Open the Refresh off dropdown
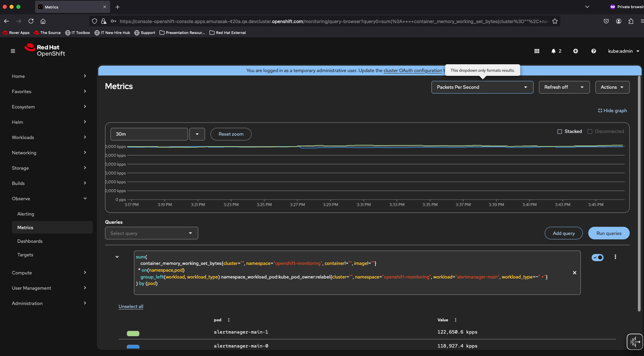This screenshot has width=644, height=356. point(564,87)
